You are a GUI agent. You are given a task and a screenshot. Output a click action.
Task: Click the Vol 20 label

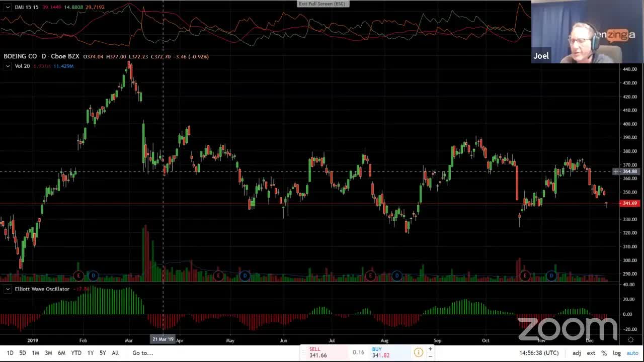[22, 66]
